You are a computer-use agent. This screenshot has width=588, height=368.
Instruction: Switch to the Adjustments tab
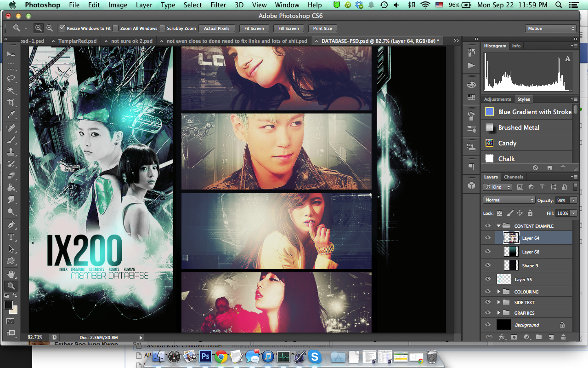click(x=498, y=99)
